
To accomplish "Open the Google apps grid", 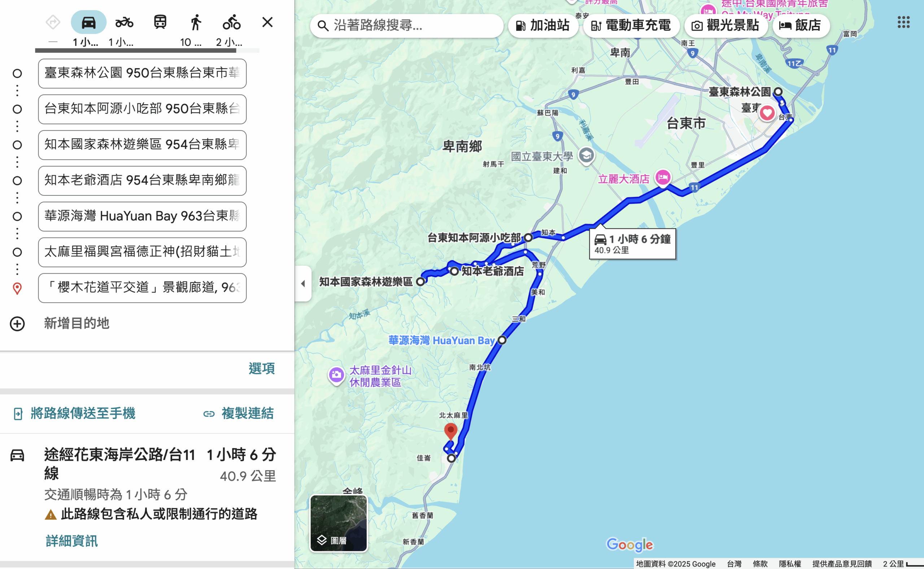I will [903, 22].
